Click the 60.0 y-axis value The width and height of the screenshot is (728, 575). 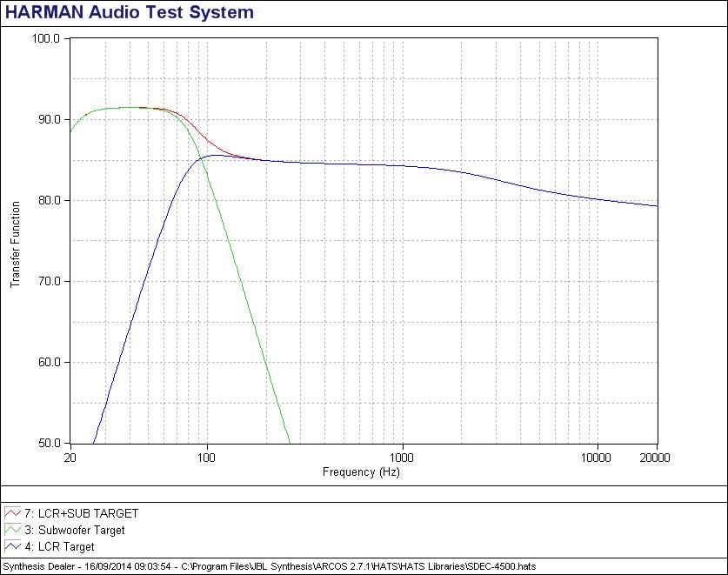50,362
